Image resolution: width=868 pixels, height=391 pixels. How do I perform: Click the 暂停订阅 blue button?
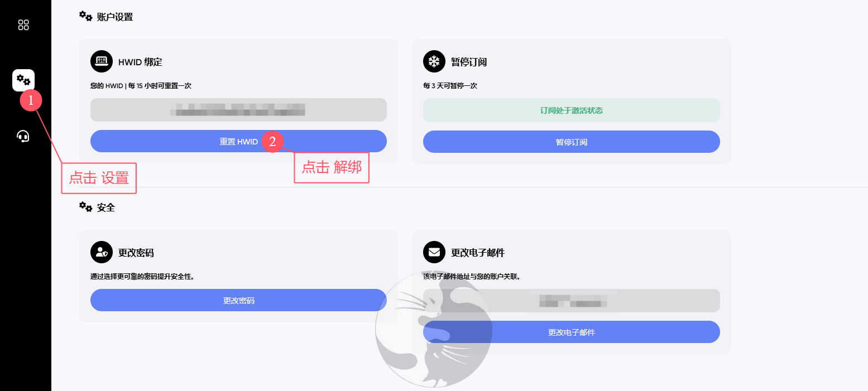pos(572,142)
